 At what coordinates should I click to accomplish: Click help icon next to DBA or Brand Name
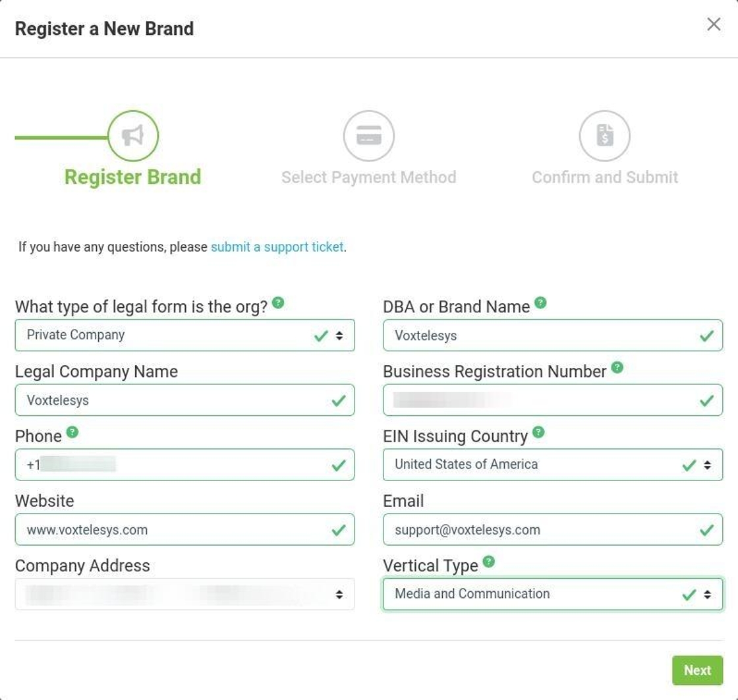point(540,303)
